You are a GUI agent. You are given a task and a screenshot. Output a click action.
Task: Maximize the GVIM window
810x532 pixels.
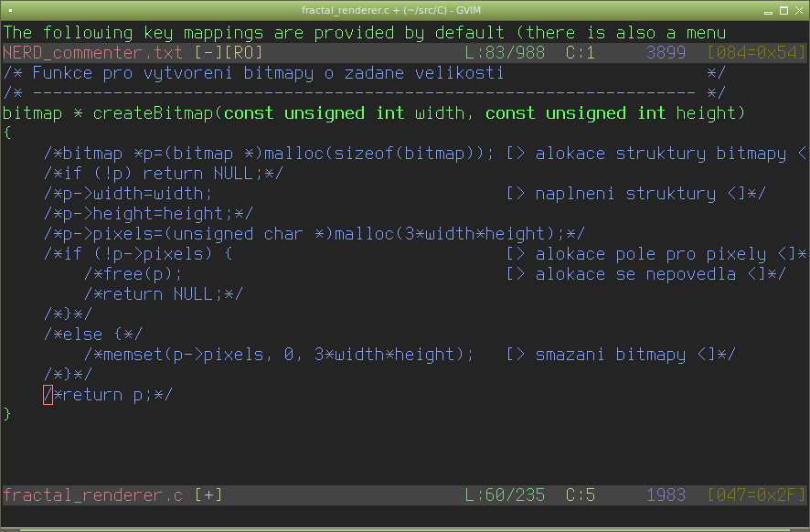point(783,9)
